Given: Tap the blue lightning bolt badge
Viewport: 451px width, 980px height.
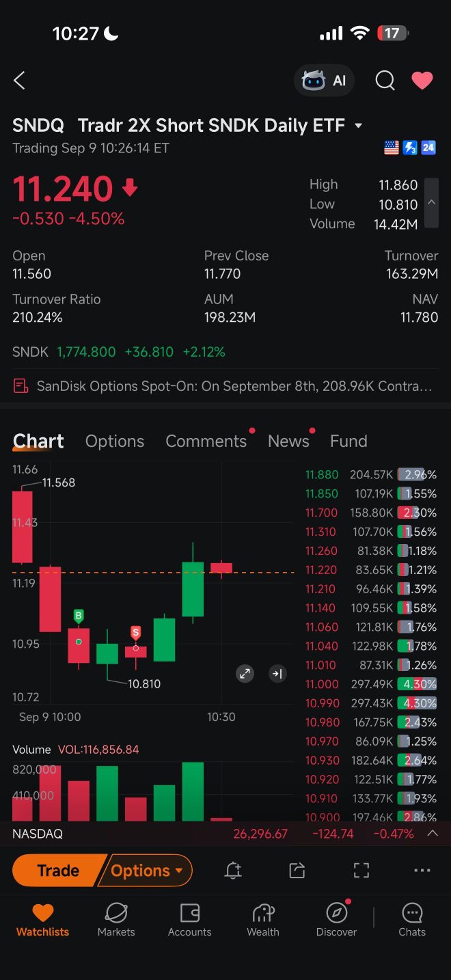Looking at the screenshot, I should tap(410, 148).
